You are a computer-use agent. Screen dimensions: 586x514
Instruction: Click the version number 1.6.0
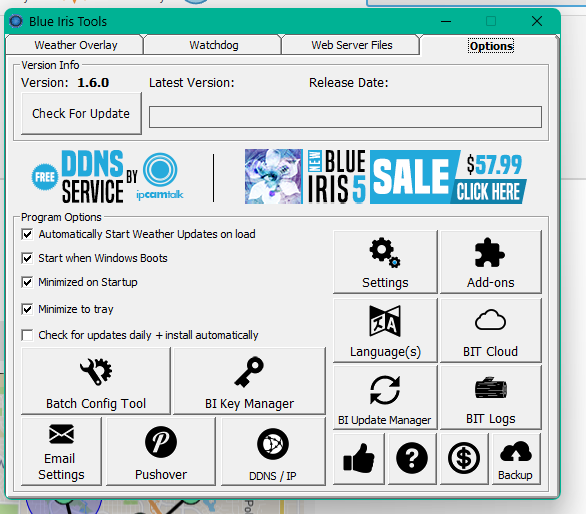pos(93,83)
